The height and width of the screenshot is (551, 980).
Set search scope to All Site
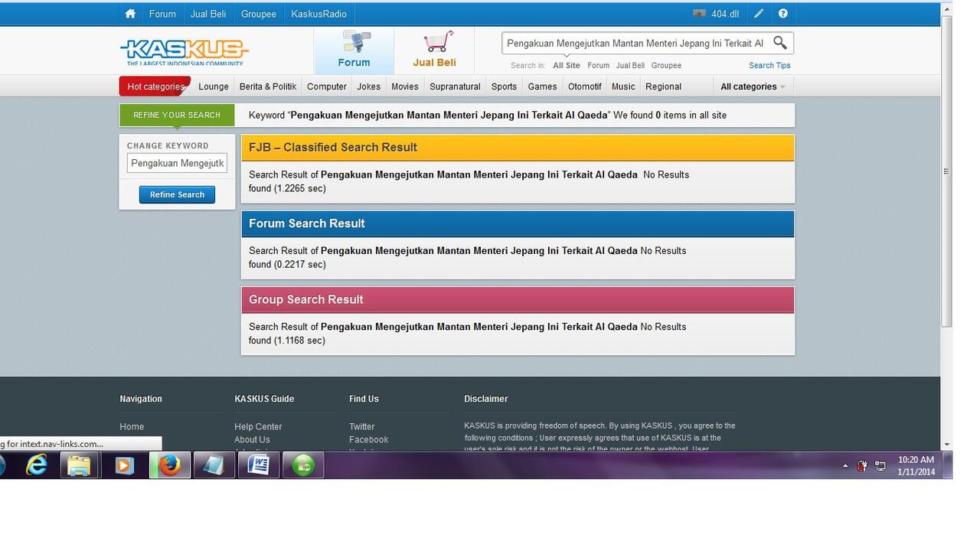click(x=567, y=66)
